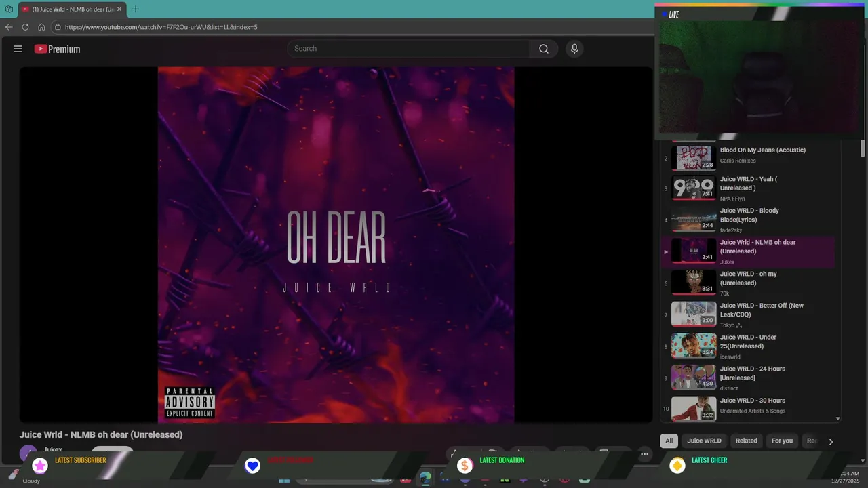Go to YouTube Premium home logo
The height and width of the screenshot is (488, 868).
(x=57, y=49)
